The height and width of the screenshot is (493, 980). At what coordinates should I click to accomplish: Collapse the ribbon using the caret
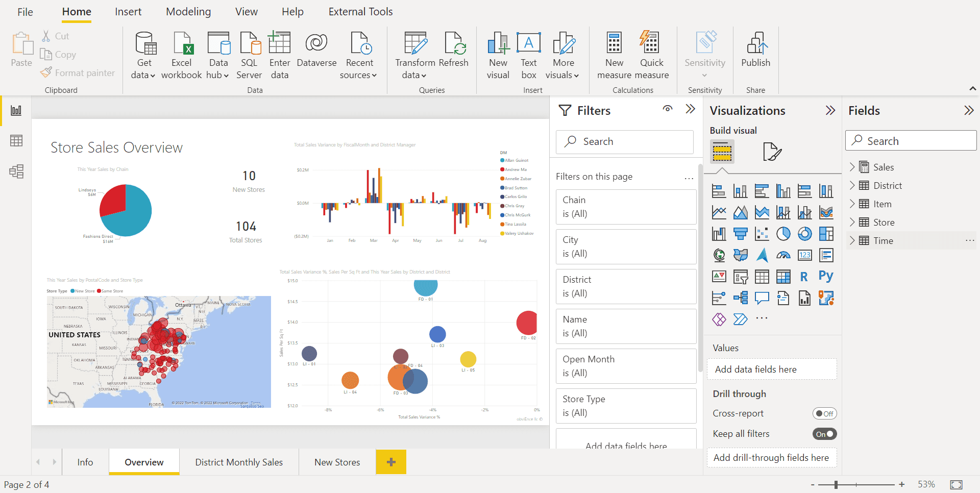(x=972, y=89)
